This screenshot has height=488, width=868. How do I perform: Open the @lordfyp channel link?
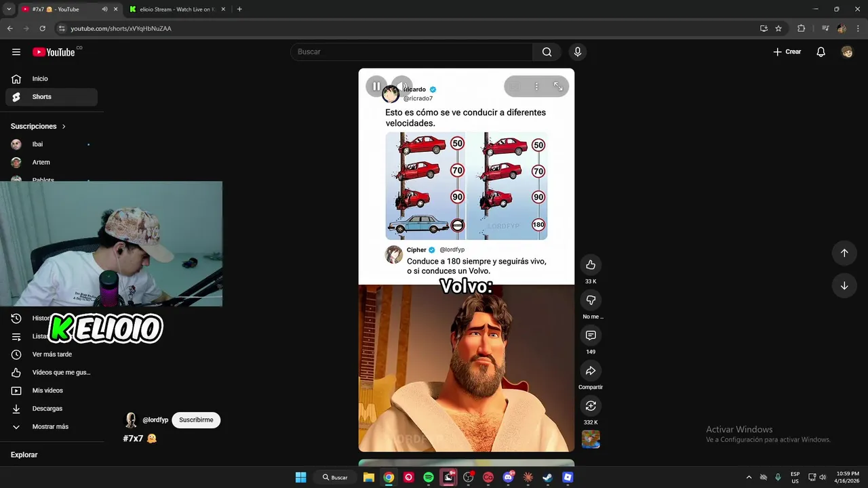[155, 420]
